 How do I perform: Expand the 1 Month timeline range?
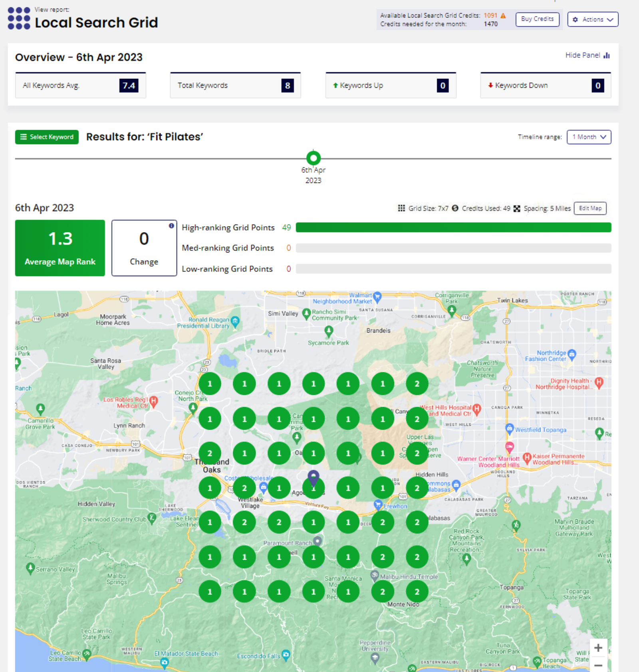[x=589, y=137]
